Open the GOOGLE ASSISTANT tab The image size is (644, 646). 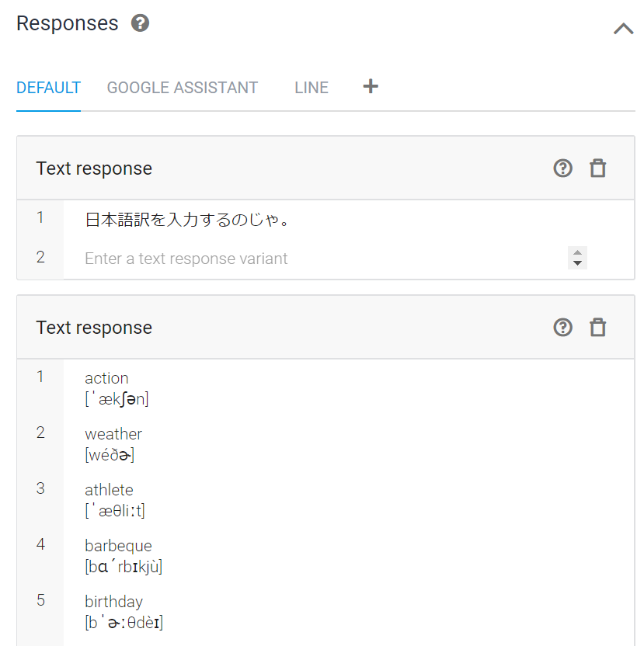click(183, 88)
